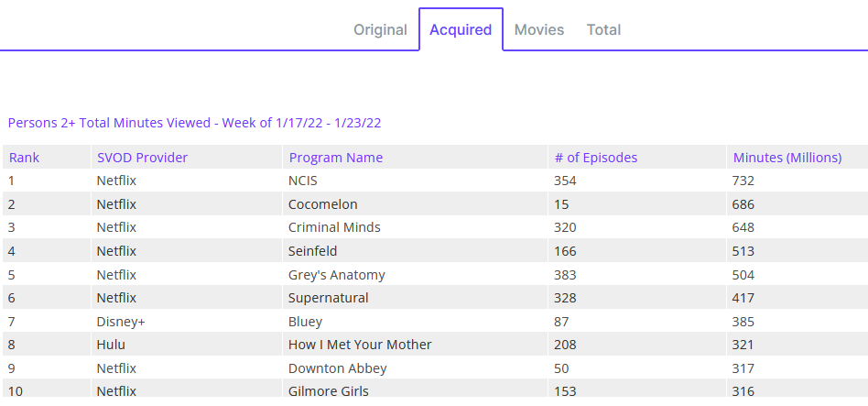Click the Hulu provider cell
The image size is (868, 406).
(111, 345)
